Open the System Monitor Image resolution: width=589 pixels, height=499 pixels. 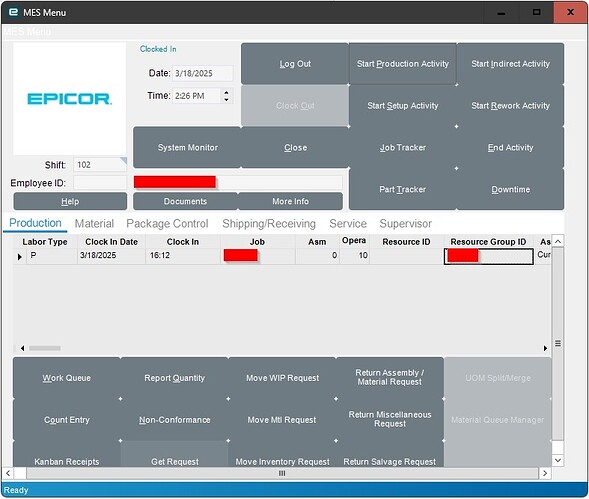pos(187,147)
